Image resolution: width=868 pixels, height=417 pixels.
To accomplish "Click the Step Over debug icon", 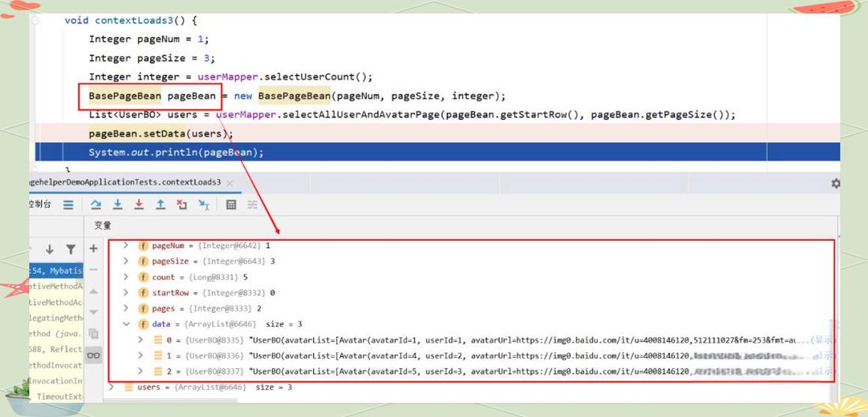I will (x=96, y=205).
